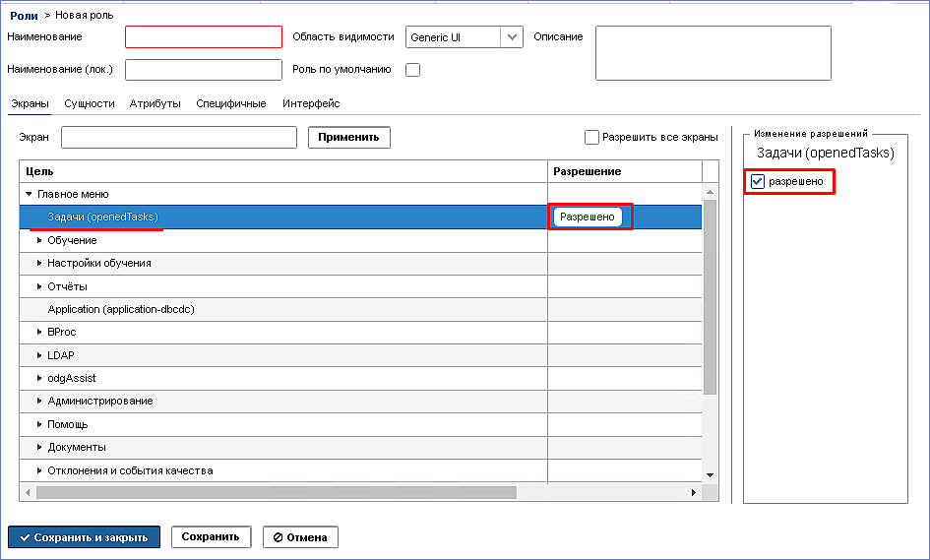Expand the Администрирование tree node
The width and height of the screenshot is (930, 560).
point(39,401)
